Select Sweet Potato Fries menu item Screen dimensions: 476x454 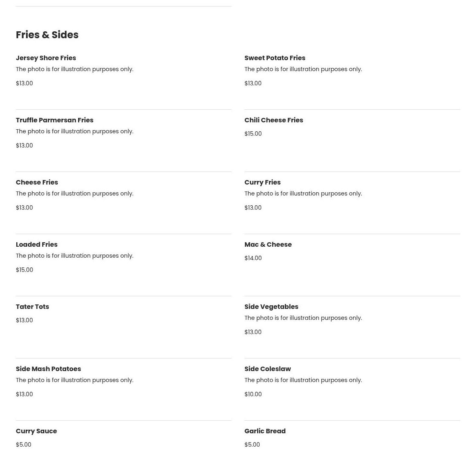[x=275, y=58]
